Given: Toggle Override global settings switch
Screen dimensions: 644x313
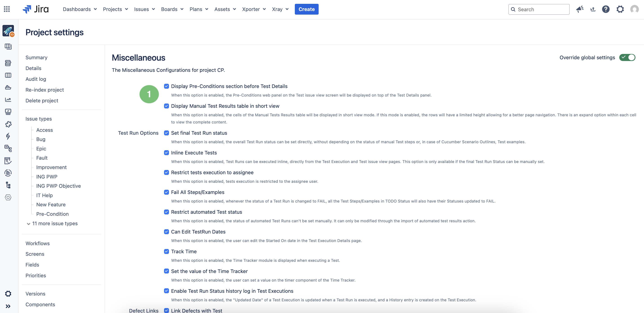Looking at the screenshot, I should coord(627,57).
